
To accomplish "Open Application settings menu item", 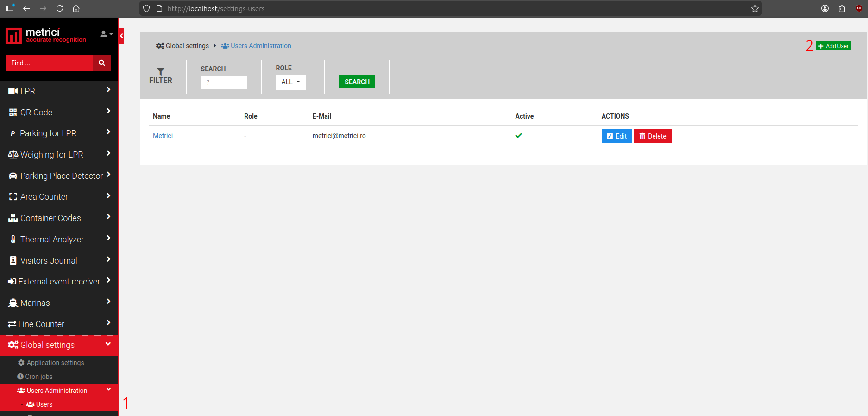I will (x=51, y=363).
